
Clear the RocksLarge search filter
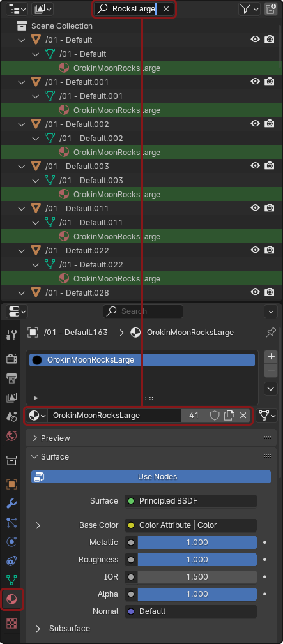(x=165, y=9)
